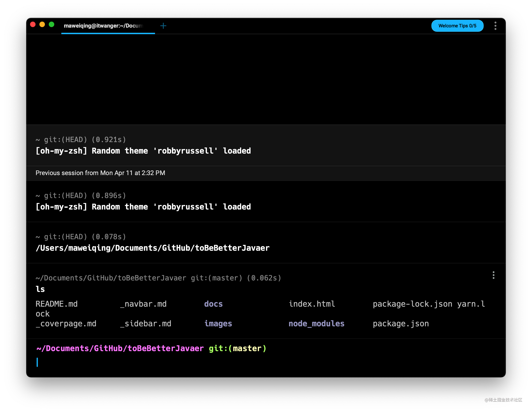Open the Welcome Tips 0/5 button
This screenshot has height=412, width=532.
457,26
